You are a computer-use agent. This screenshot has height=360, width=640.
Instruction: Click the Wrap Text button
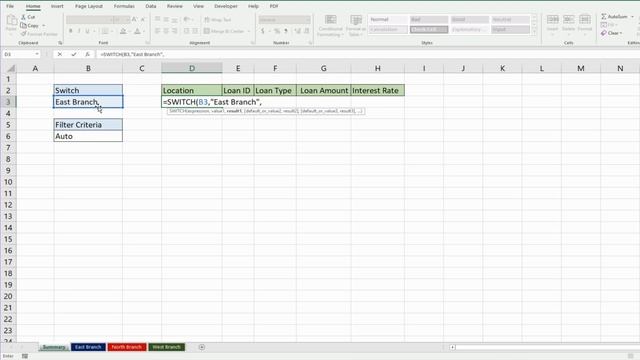tap(218, 20)
